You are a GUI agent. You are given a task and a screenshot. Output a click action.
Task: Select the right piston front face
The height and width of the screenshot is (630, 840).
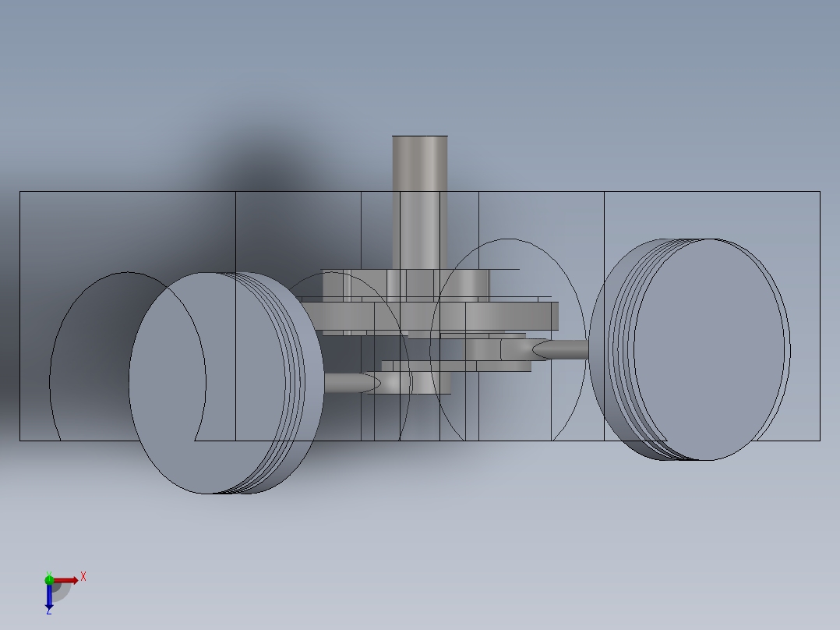[x=709, y=349]
